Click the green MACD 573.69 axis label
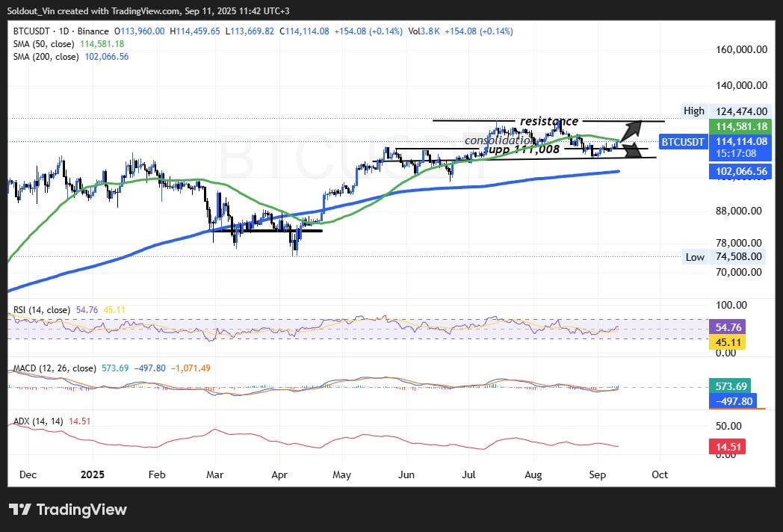The height and width of the screenshot is (532, 783). pyautogui.click(x=731, y=386)
